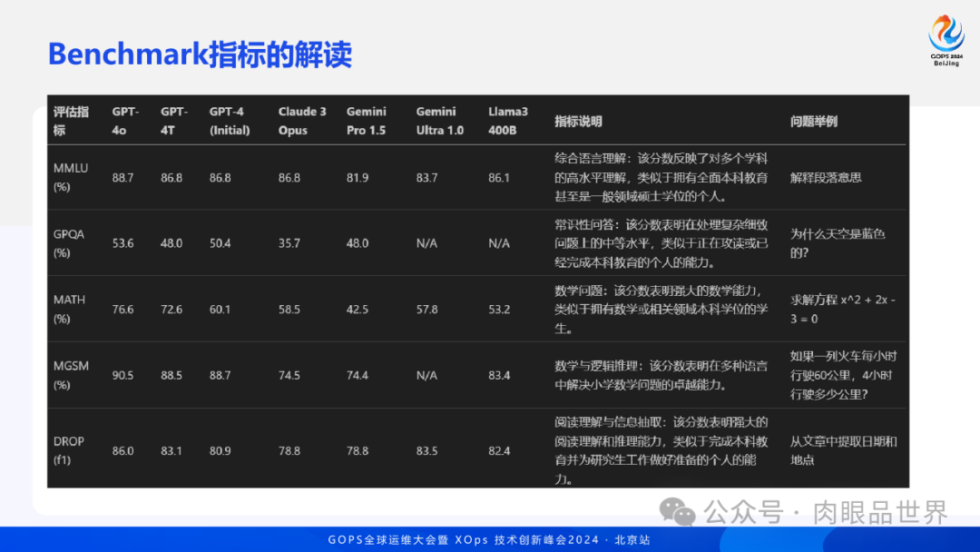This screenshot has width=980, height=552.
Task: Click MATH score 42.5 for Gemini Pro 1.5
Action: point(358,310)
